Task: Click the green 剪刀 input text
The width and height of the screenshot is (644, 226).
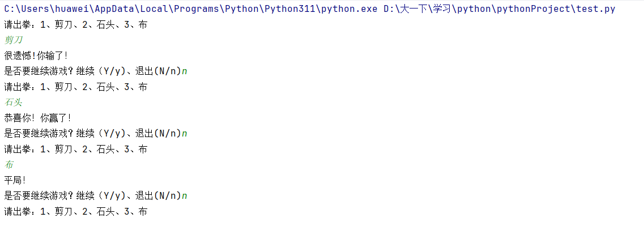Action: coord(13,40)
